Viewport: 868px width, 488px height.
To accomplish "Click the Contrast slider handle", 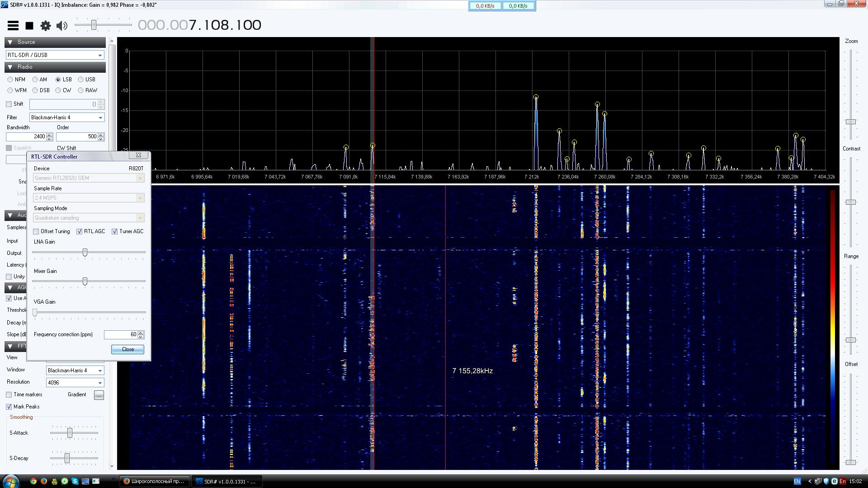I will [851, 202].
